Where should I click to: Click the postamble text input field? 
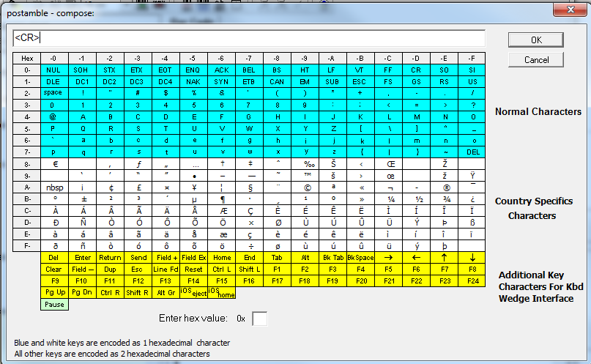coord(249,38)
